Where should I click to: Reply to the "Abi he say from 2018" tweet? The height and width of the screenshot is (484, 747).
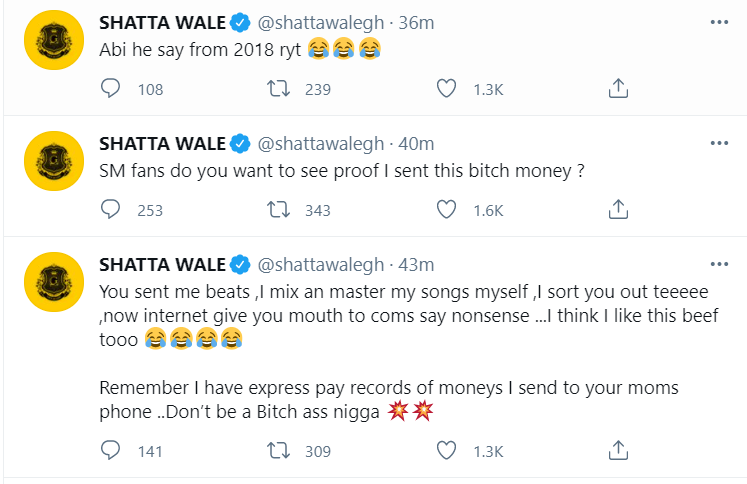pyautogui.click(x=112, y=90)
